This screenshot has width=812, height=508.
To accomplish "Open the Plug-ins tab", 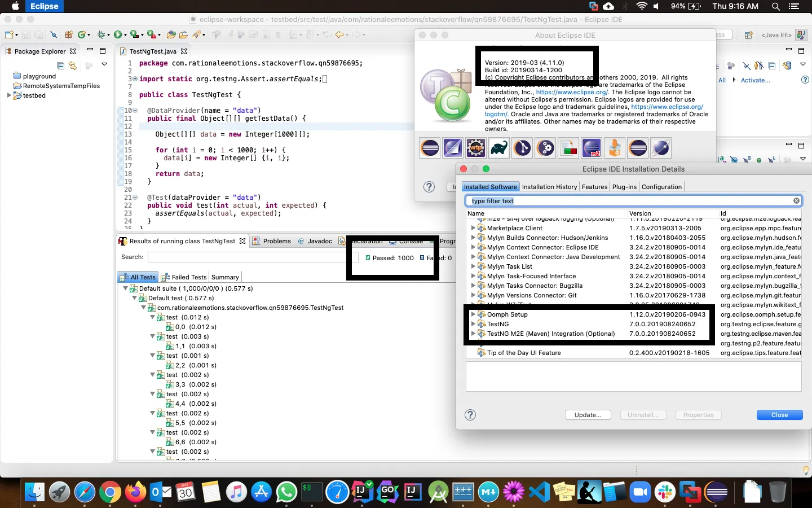I will pyautogui.click(x=624, y=187).
